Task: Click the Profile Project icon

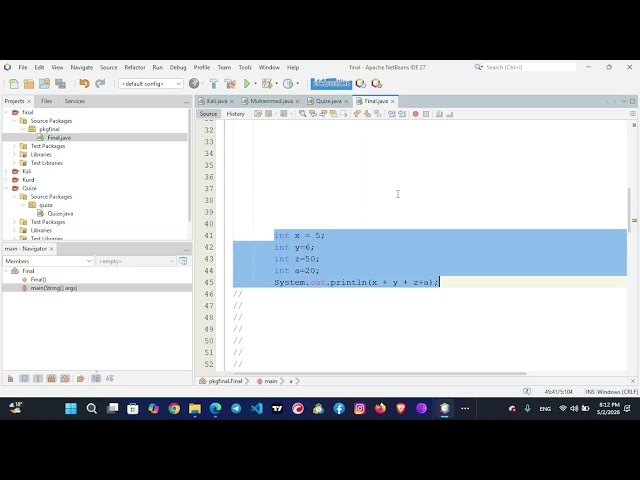Action: pos(288,84)
